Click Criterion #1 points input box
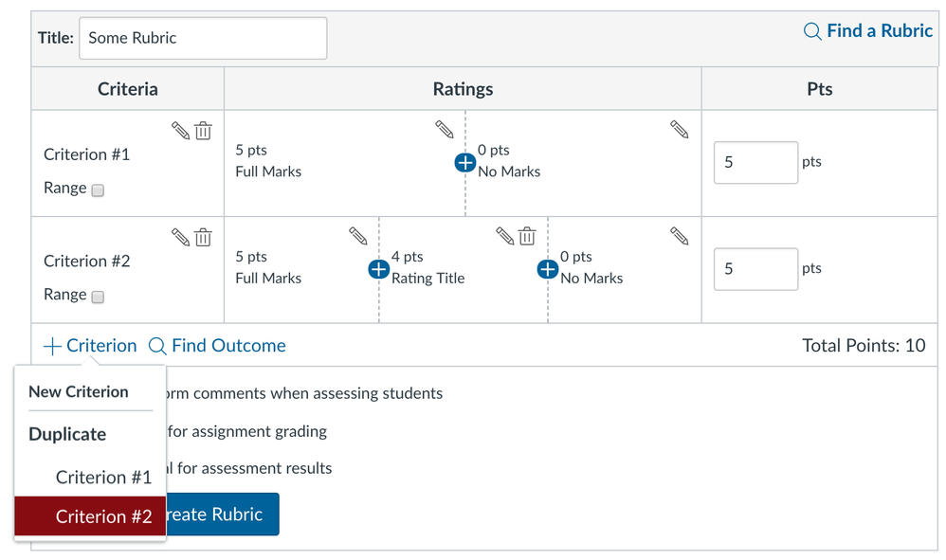The image size is (946, 560). (755, 162)
